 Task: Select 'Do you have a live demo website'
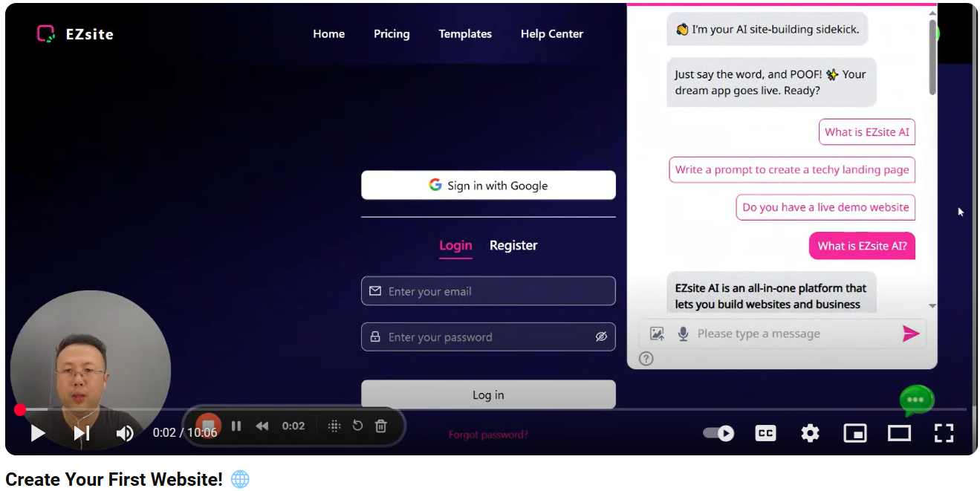point(825,207)
